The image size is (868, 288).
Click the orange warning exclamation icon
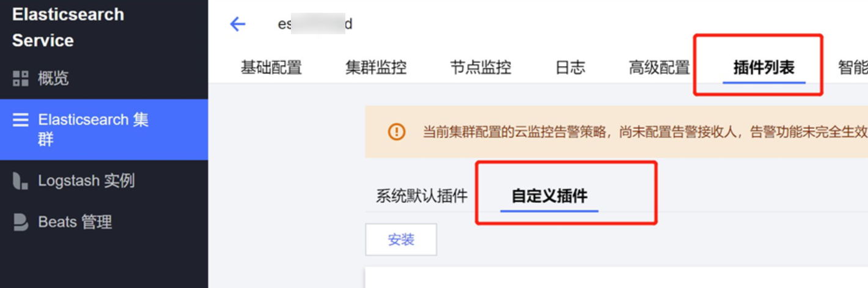coord(397,131)
